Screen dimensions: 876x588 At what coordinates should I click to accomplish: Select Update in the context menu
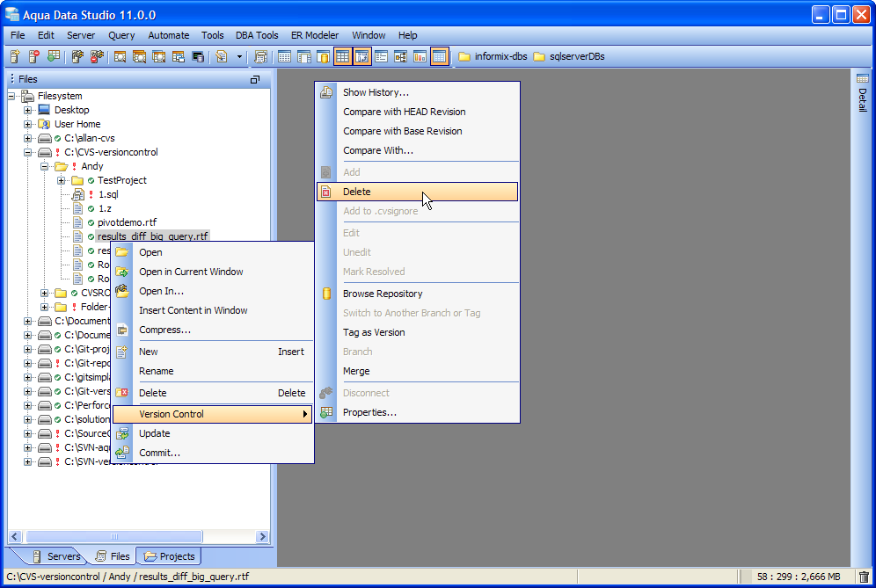212,433
